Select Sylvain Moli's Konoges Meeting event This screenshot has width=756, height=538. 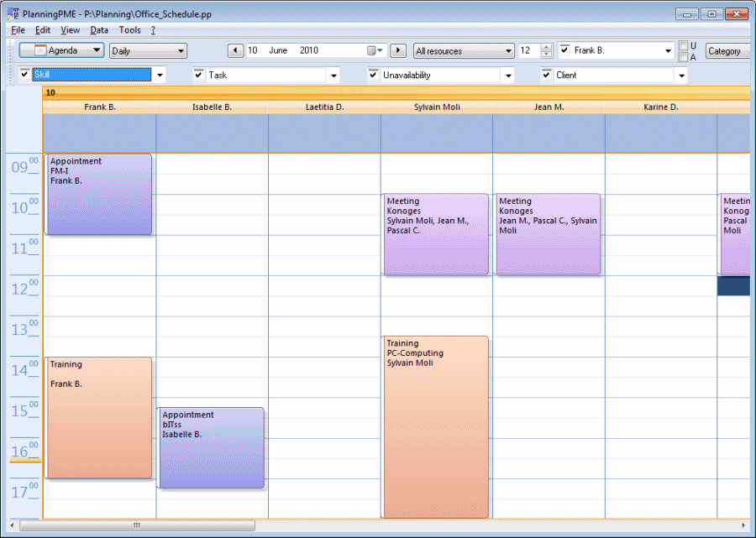pyautogui.click(x=435, y=234)
